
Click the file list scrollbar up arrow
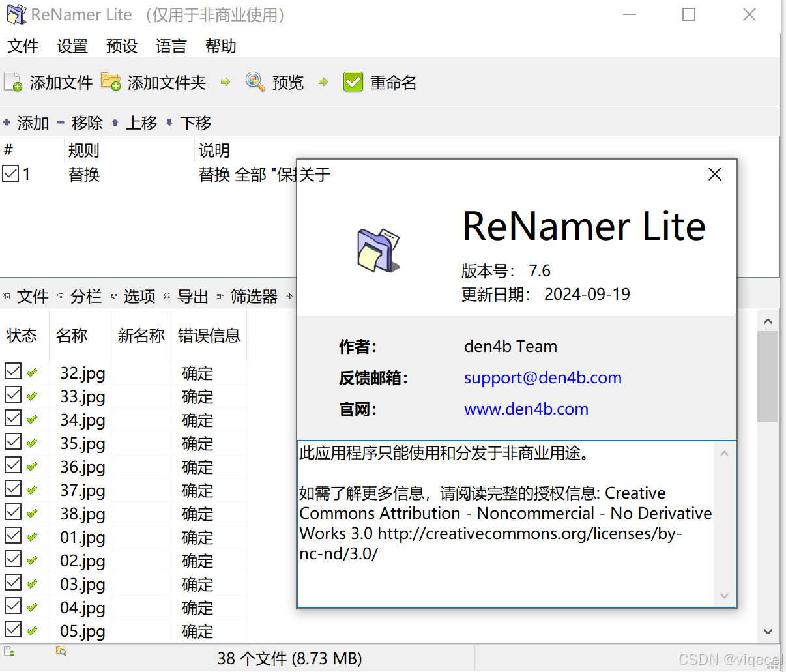[768, 321]
